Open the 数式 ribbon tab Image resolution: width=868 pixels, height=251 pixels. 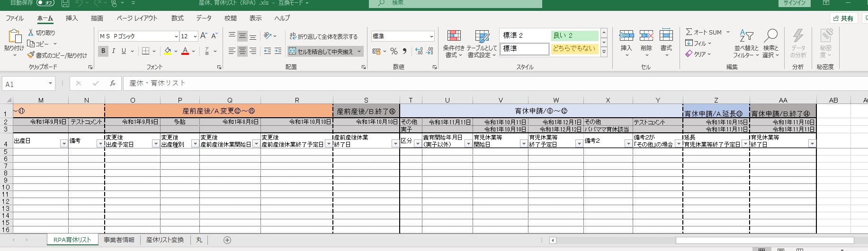pos(177,18)
